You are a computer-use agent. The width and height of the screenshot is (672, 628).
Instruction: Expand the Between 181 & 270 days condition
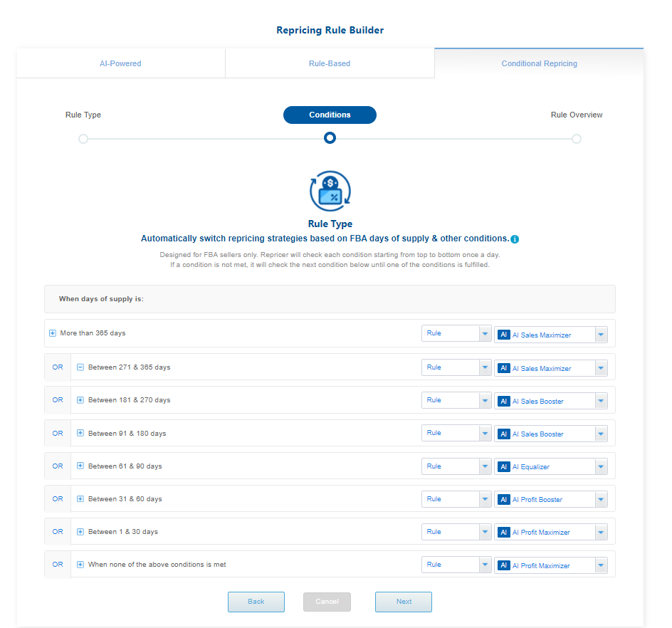80,400
